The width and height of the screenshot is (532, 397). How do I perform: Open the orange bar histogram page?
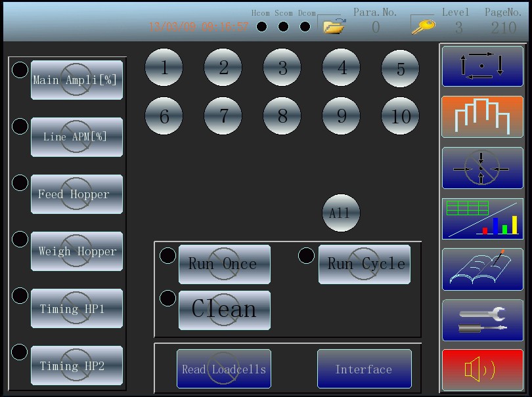(482, 117)
